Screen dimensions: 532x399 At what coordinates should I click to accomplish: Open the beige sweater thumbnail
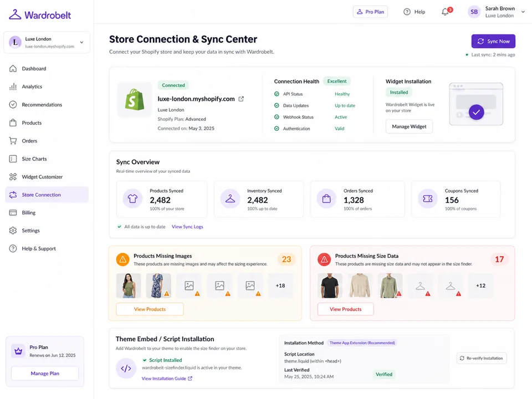[x=360, y=286]
